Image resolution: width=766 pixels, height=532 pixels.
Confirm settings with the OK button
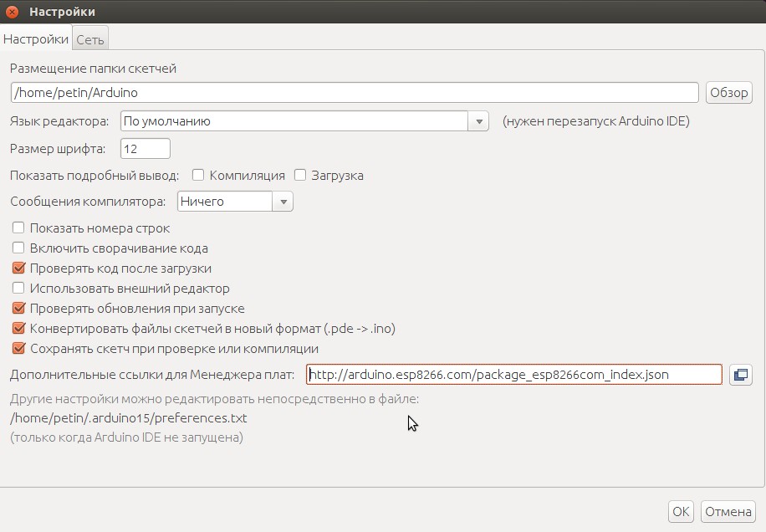(x=682, y=511)
